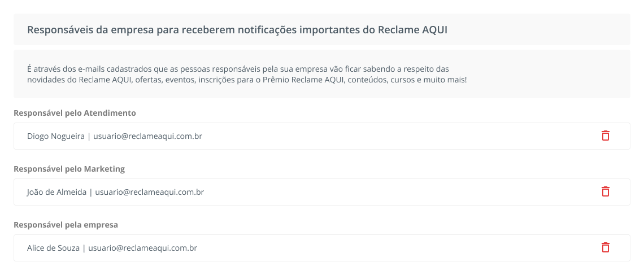Delete Diogo Nogueira using the trash icon

click(606, 136)
